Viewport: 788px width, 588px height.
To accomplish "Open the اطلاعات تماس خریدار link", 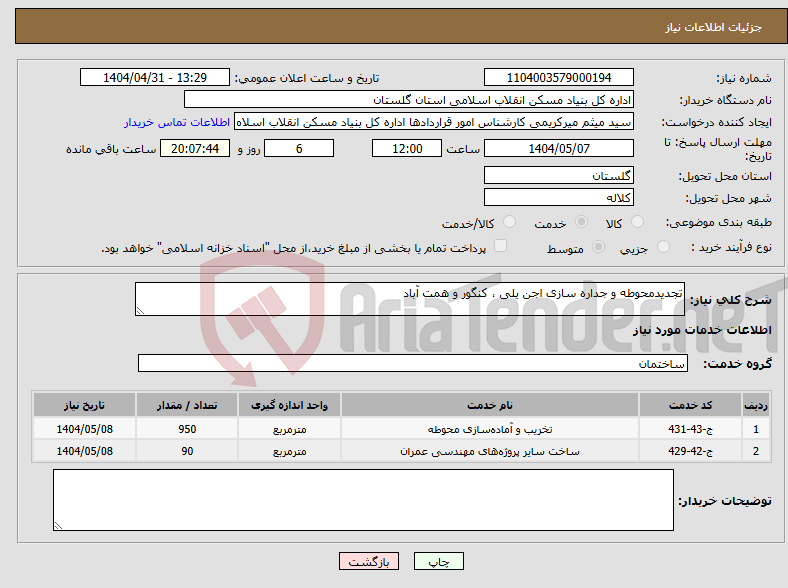I will [177, 122].
